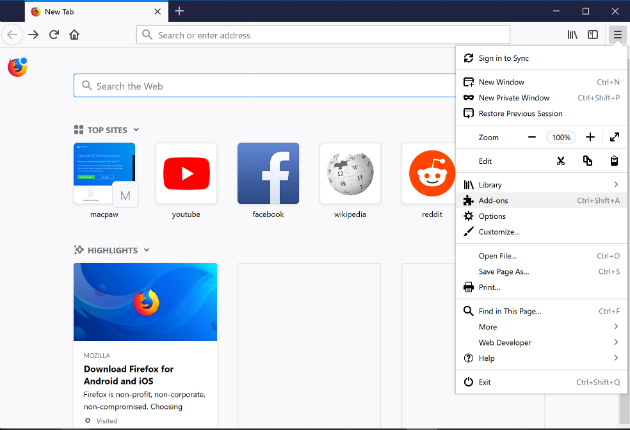Viewport: 630px width, 430px height.
Task: Focus the Search the Web box
Action: click(x=265, y=86)
